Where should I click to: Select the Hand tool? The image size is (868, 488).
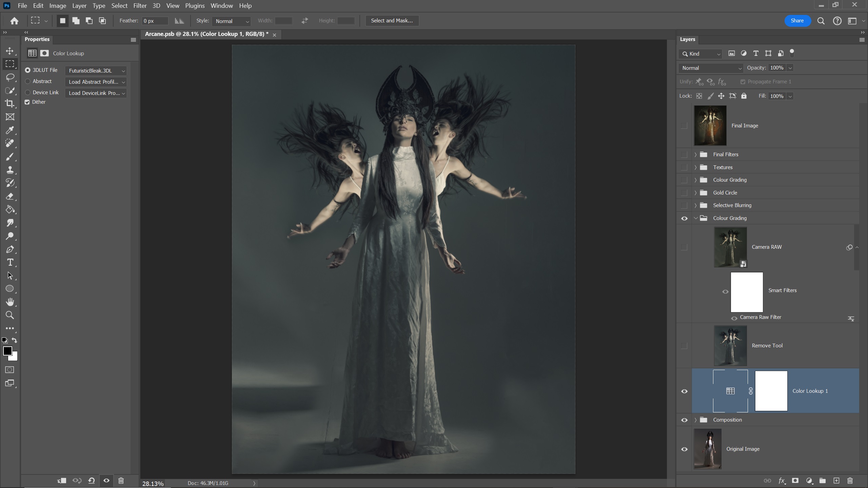point(10,302)
